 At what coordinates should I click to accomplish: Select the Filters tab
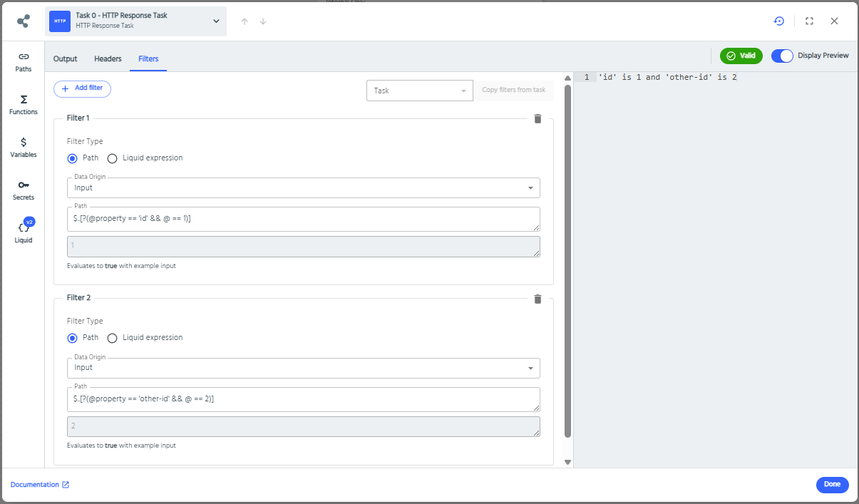[x=148, y=58]
